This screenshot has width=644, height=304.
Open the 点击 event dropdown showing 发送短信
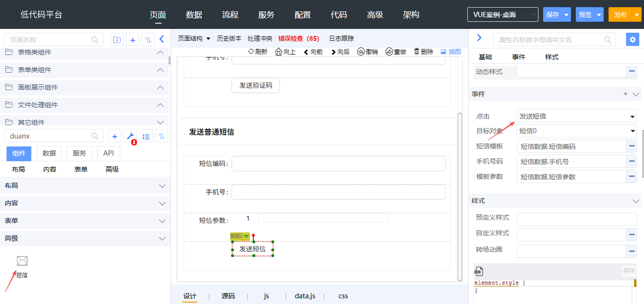(x=576, y=116)
